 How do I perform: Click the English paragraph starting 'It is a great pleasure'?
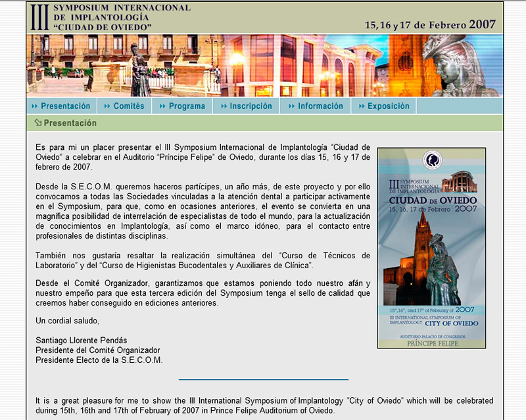(264, 406)
